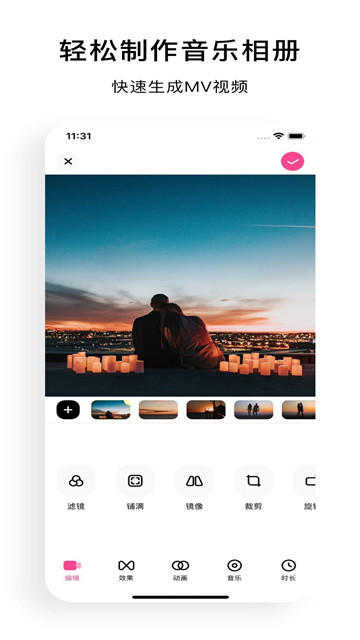Select the first thumbnail with blue sky
The image size is (360, 640).
pyautogui.click(x=111, y=409)
